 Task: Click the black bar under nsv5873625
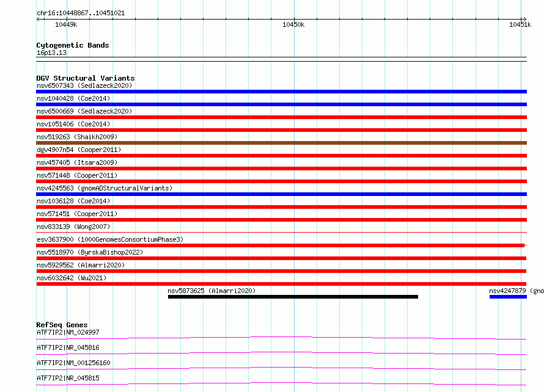pos(293,297)
